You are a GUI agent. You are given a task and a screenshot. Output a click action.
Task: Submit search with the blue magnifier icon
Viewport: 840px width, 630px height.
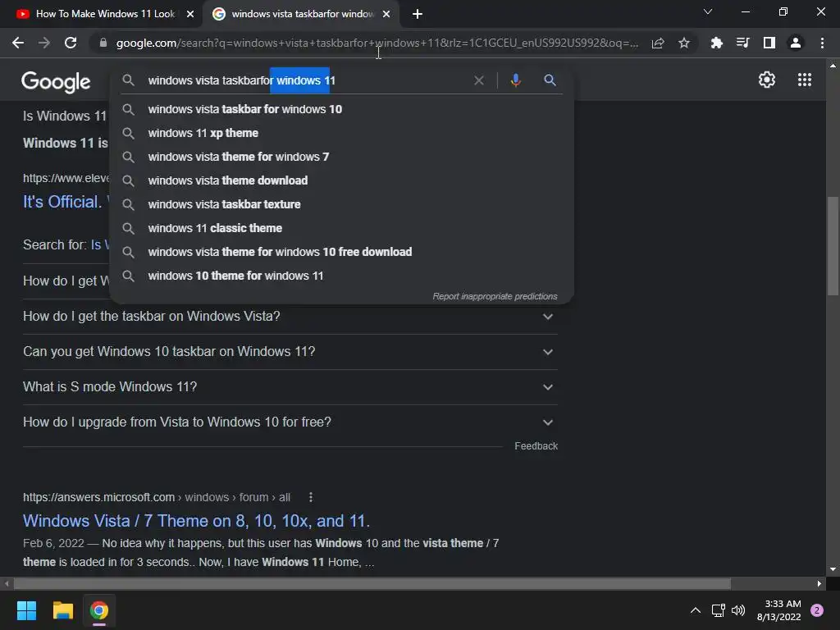pos(550,80)
